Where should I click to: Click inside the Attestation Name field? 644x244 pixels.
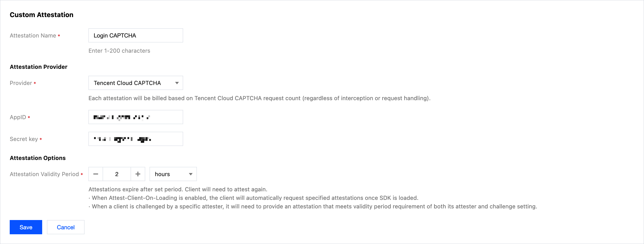click(x=136, y=35)
